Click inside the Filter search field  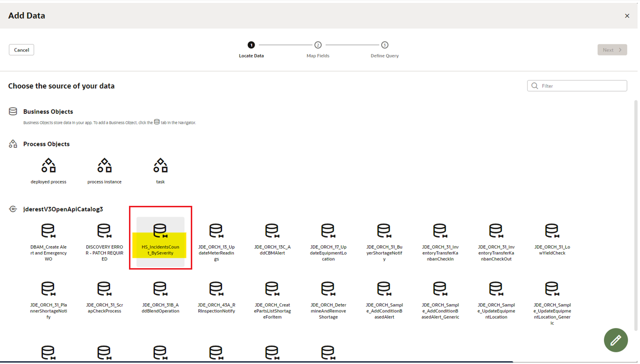[577, 86]
